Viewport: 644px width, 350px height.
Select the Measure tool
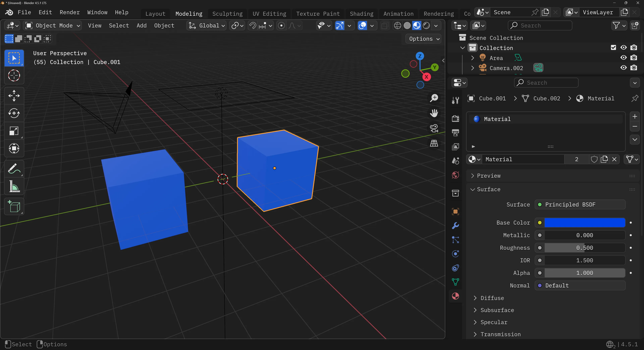click(x=14, y=186)
